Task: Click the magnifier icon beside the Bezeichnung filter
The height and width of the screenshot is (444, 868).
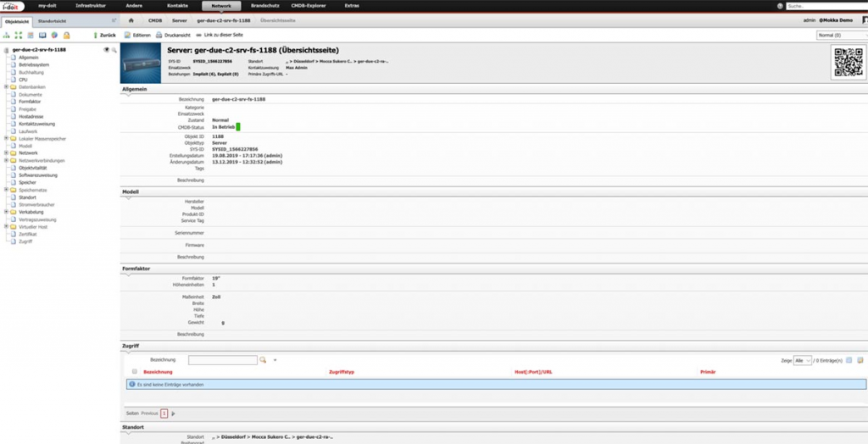Action: coord(263,360)
